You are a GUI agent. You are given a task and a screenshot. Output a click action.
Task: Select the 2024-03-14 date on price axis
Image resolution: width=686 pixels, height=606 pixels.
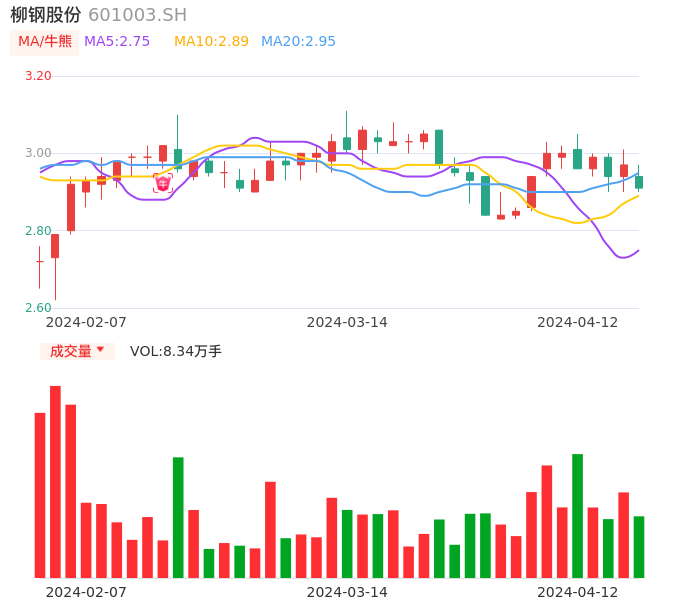[x=347, y=322]
